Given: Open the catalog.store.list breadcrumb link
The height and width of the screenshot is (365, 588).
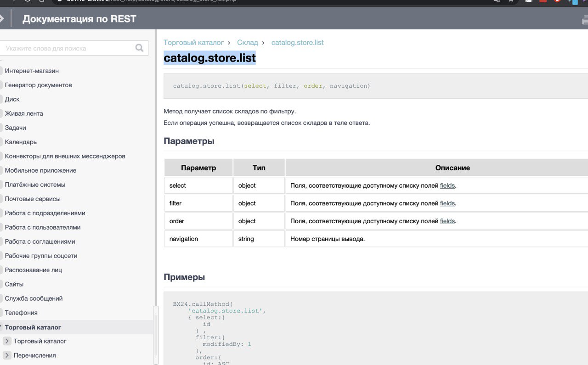Looking at the screenshot, I should [x=297, y=43].
